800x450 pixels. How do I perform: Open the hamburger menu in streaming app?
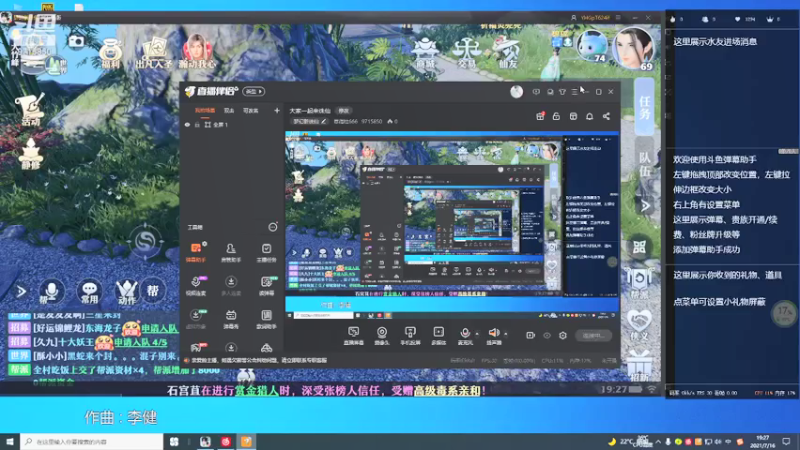pos(575,92)
